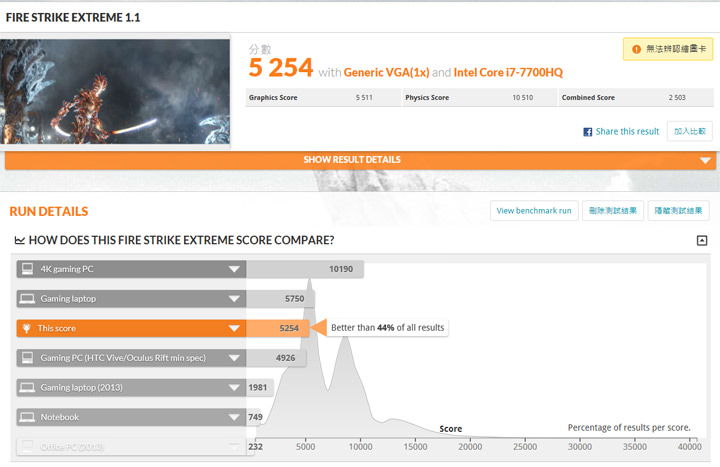The height and width of the screenshot is (467, 720).
Task: Open the Share this result link
Action: pos(627,131)
